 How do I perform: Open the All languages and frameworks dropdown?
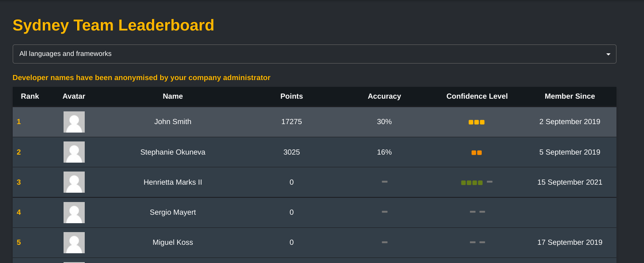[x=314, y=54]
